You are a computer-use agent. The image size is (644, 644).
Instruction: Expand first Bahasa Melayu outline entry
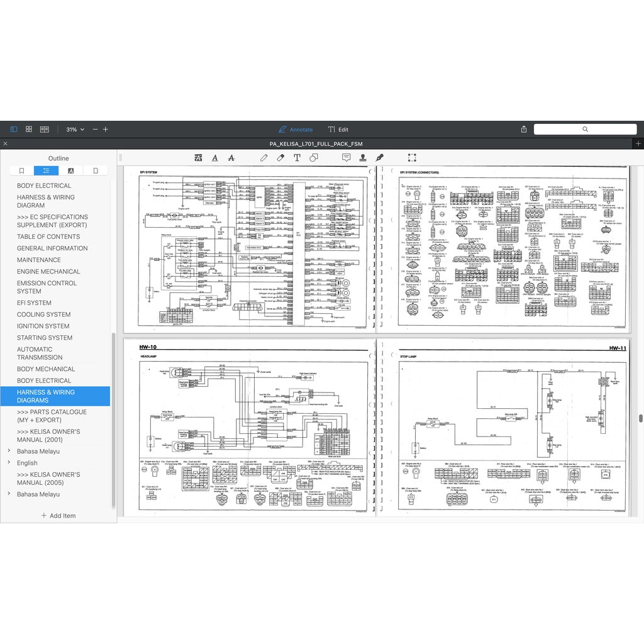tap(9, 451)
